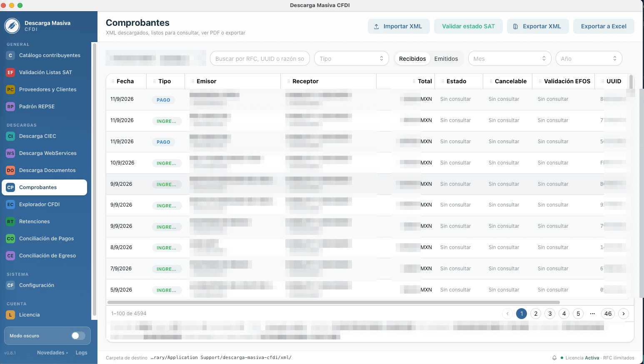Click the upload icon on Importar XML
Screen dimensions: 644x364
377,27
